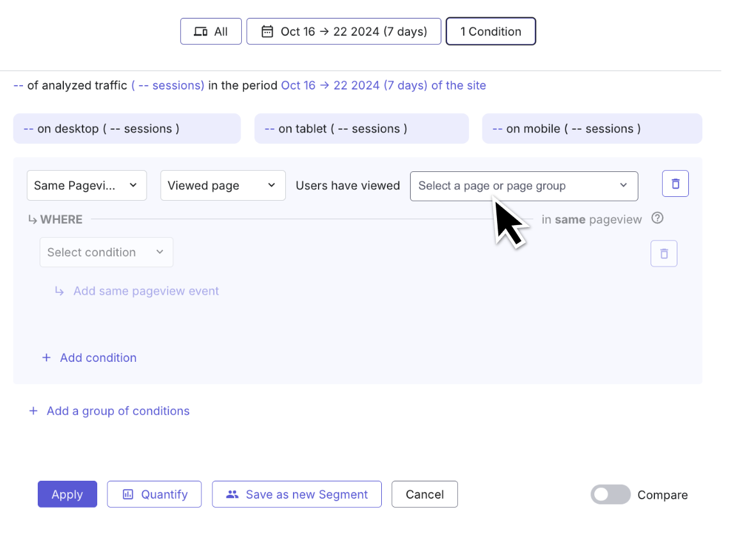Screen dimensions: 742x560
Task: Select the desktop sessions segment chip
Action: pyautogui.click(x=127, y=128)
